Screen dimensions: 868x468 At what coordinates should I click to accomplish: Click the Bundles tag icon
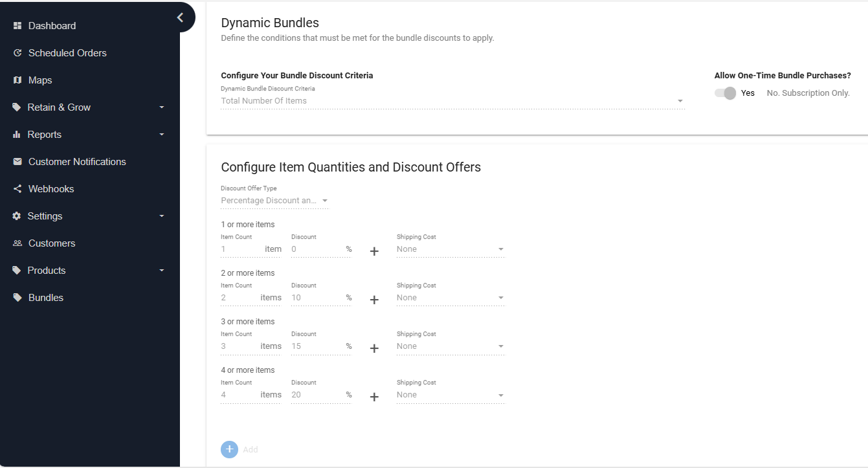(x=17, y=298)
